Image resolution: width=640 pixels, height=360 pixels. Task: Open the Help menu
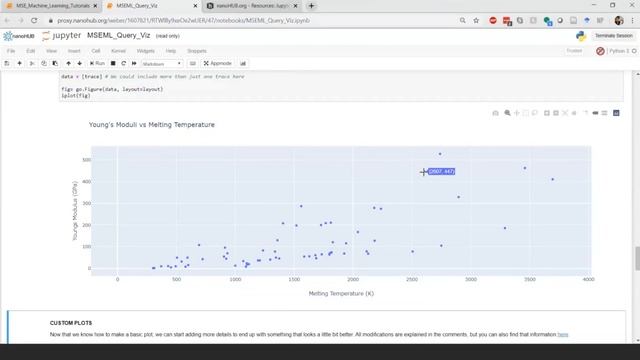(x=171, y=51)
